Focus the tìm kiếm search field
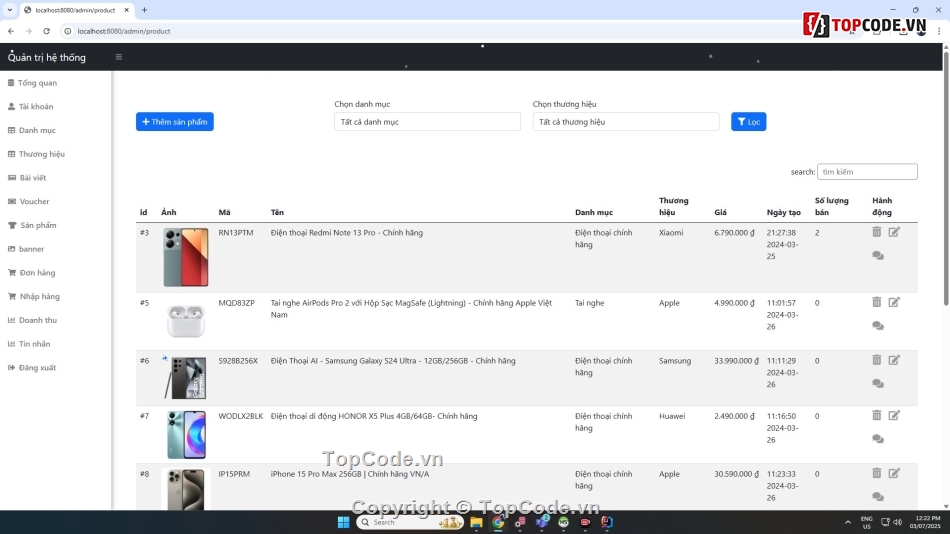Viewport: 950px width, 534px height. (867, 172)
